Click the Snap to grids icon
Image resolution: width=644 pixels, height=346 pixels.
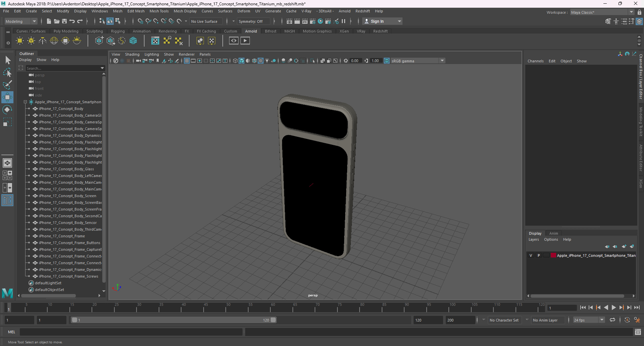pos(140,21)
